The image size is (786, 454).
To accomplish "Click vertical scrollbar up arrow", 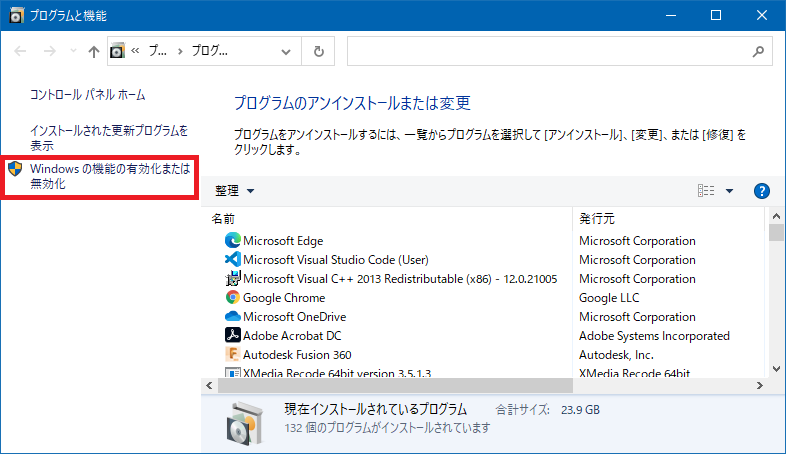I will (x=776, y=216).
